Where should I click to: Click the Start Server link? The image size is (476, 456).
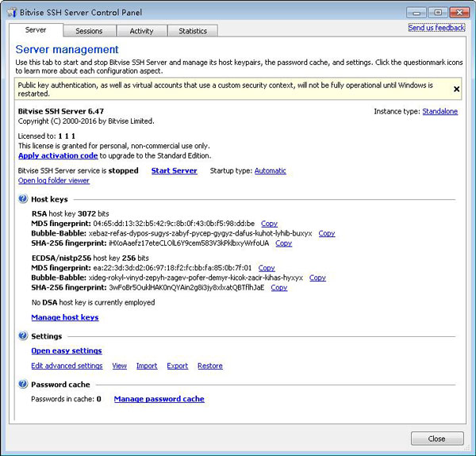174,171
